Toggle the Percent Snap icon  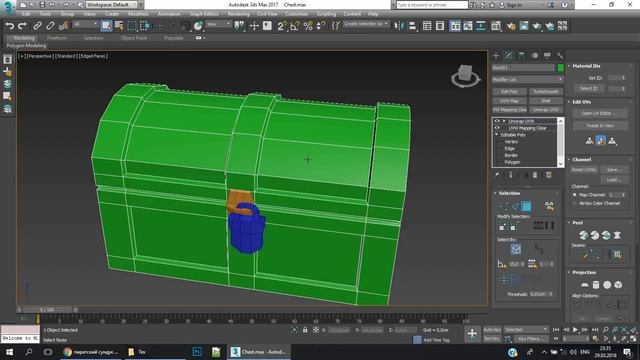coord(308,26)
